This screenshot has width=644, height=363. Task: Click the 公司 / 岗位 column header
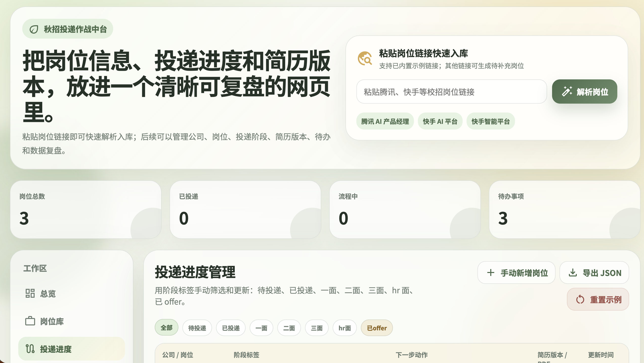[x=178, y=355]
